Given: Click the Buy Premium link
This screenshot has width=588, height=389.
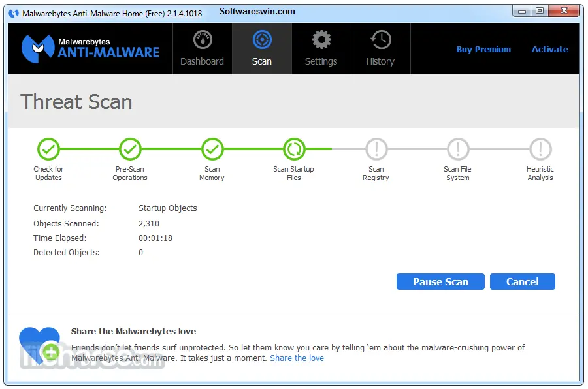Looking at the screenshot, I should pos(483,49).
